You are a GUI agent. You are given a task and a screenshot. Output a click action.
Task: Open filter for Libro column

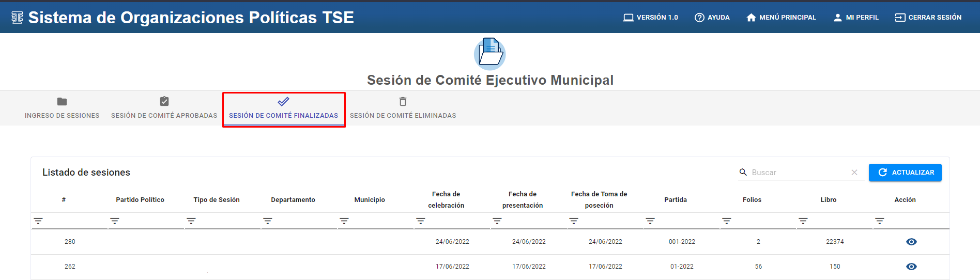click(x=803, y=221)
